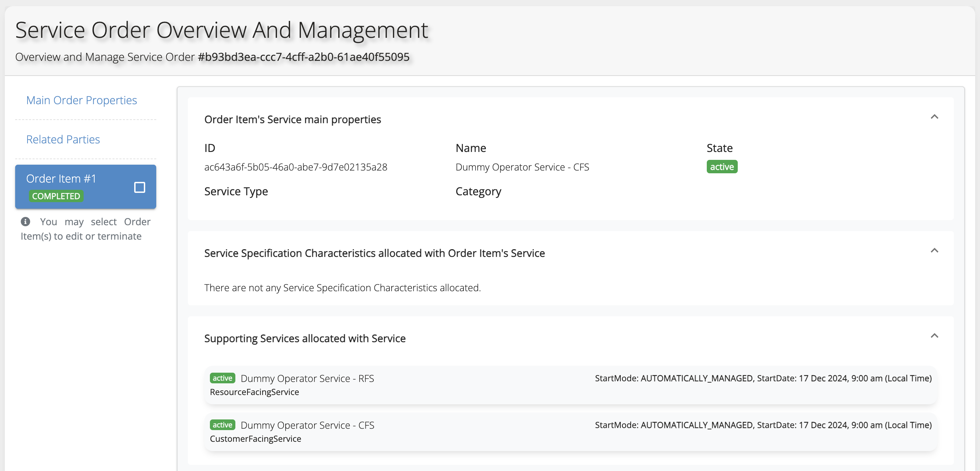
Task: Go to Related Parties section
Action: (x=63, y=140)
